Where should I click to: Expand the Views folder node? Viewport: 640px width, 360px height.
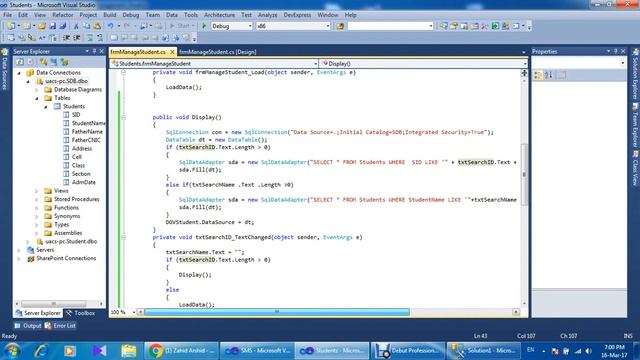pyautogui.click(x=37, y=191)
